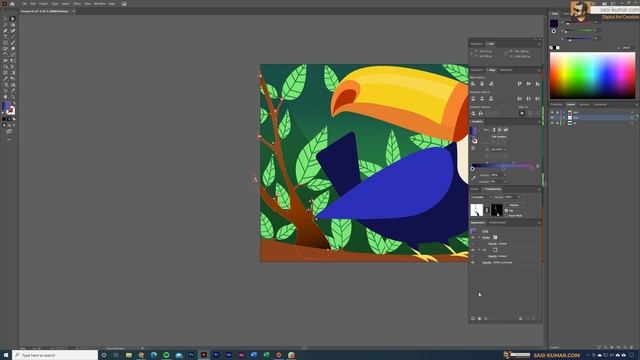Viewport: 640px width, 360px height.
Task: Click Vertical Align Bottom in Align panel
Action: (538, 84)
